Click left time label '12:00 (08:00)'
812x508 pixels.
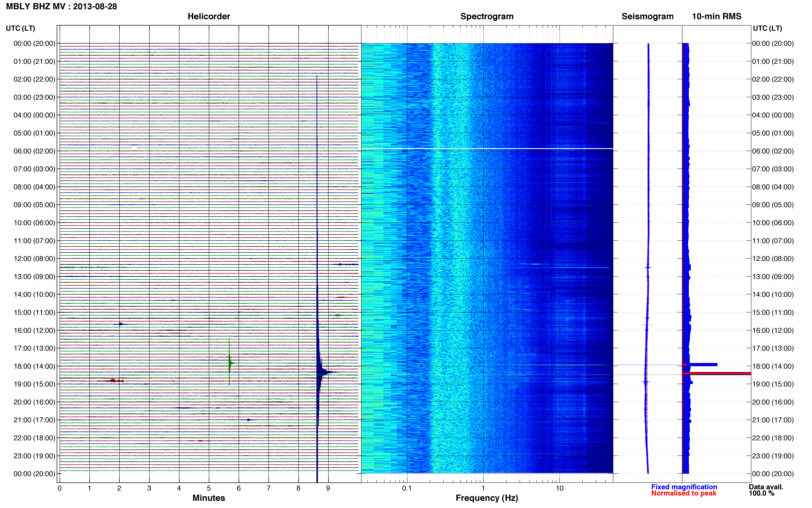pyautogui.click(x=34, y=259)
